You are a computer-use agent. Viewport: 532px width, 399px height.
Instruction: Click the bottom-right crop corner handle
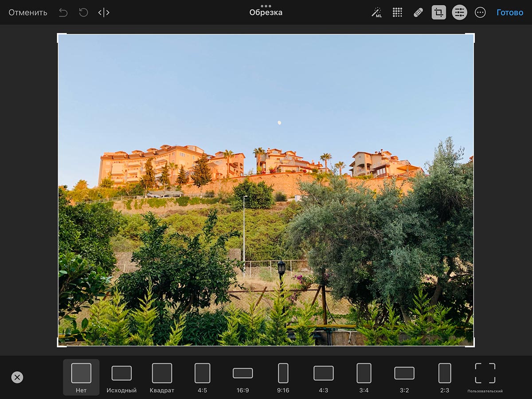470,342
